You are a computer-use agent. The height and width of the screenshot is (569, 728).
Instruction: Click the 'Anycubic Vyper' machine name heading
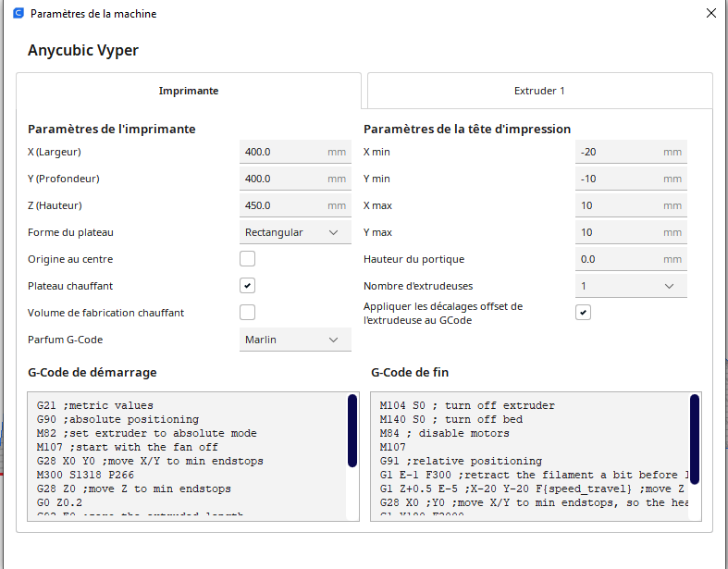coord(83,50)
